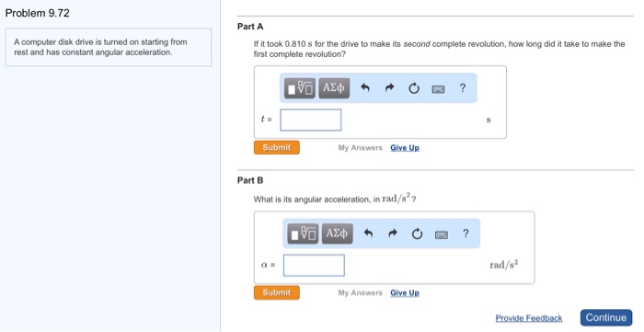
Task: Redo entry in Part A toolbar
Action: click(389, 87)
